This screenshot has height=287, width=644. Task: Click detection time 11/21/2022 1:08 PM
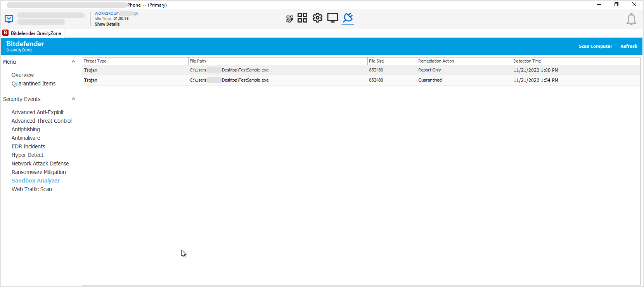536,70
